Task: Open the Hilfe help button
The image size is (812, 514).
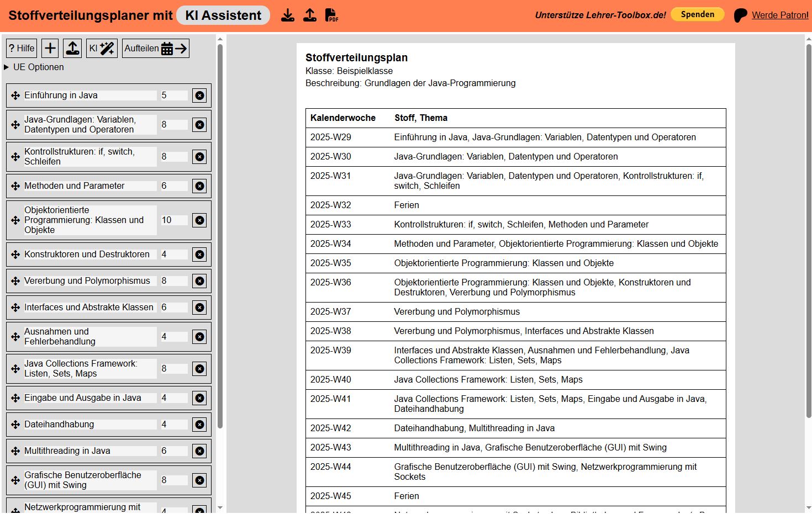Action: click(x=22, y=49)
